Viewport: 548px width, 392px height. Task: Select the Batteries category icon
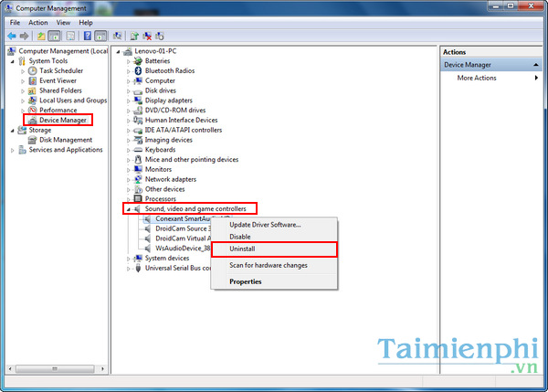coord(139,61)
